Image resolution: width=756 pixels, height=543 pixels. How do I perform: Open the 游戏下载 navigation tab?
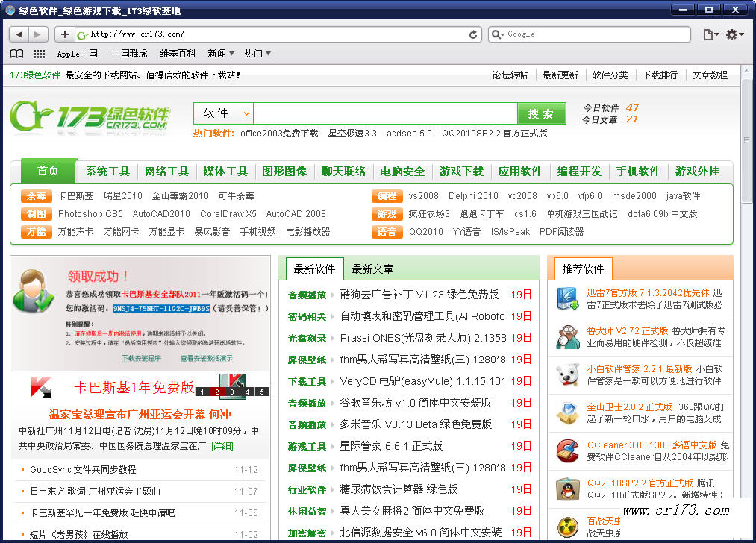[x=461, y=171]
